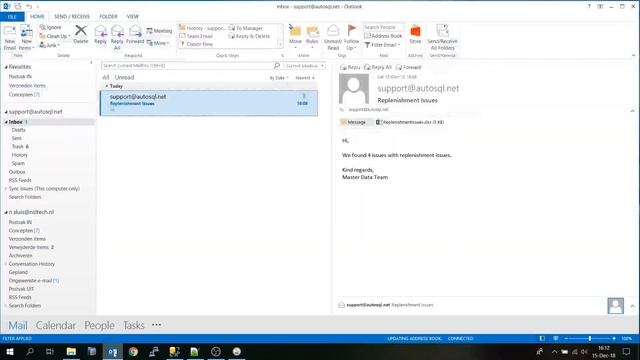Image resolution: width=640 pixels, height=360 pixels.
Task: Open the Move folder menu
Action: (x=295, y=37)
